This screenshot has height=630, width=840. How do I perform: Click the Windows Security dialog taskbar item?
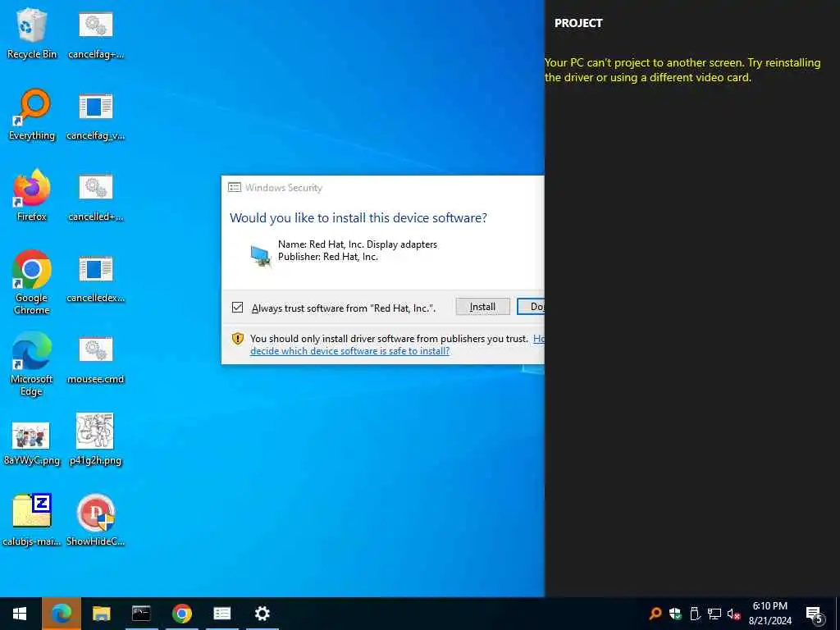pos(221,614)
